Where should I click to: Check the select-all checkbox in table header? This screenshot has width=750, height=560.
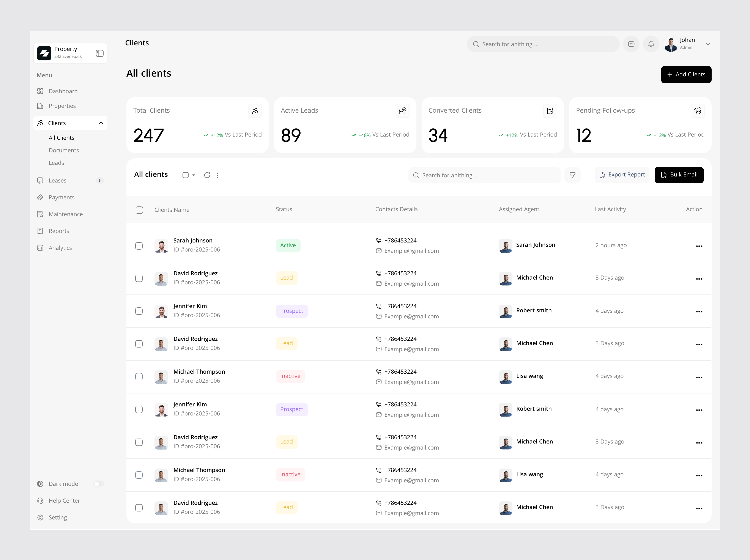coord(139,210)
